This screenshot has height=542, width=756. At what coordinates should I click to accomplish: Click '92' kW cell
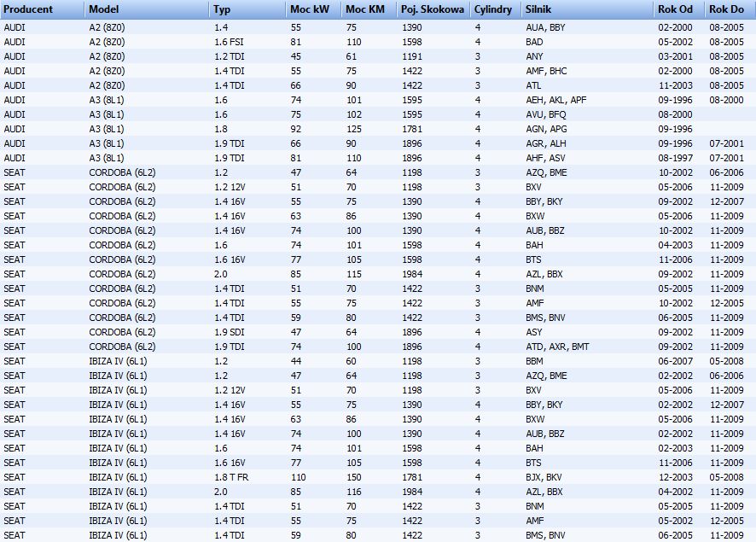(295, 129)
